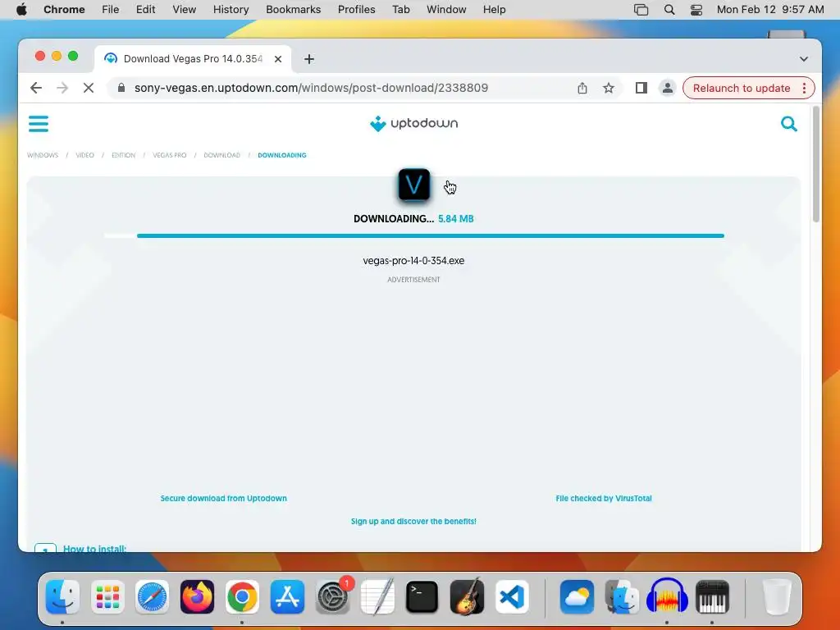This screenshot has width=840, height=630.
Task: Click the share icon in address bar
Action: tap(582, 88)
